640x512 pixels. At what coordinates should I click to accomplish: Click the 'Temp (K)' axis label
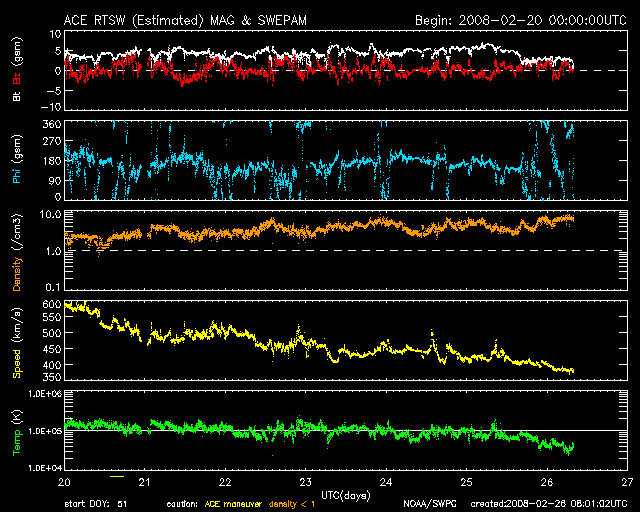(17, 432)
